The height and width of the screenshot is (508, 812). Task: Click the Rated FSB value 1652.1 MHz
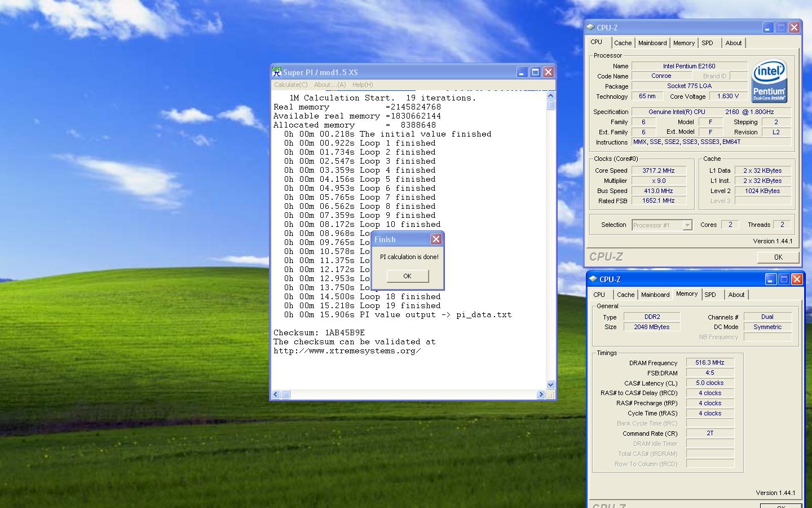point(659,200)
